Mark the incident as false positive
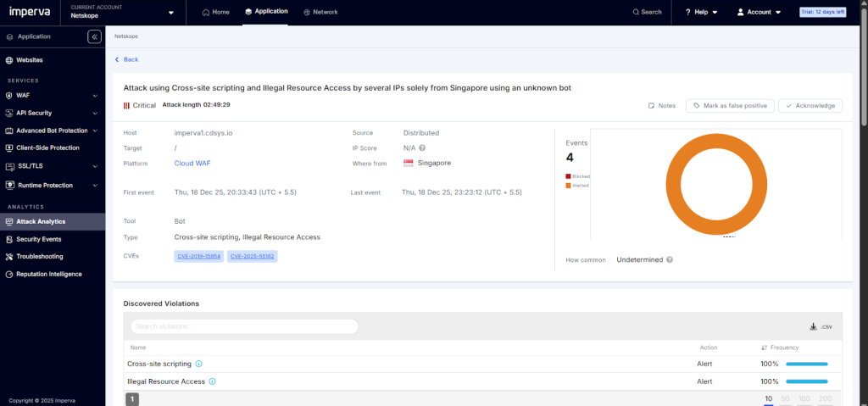 pos(730,105)
